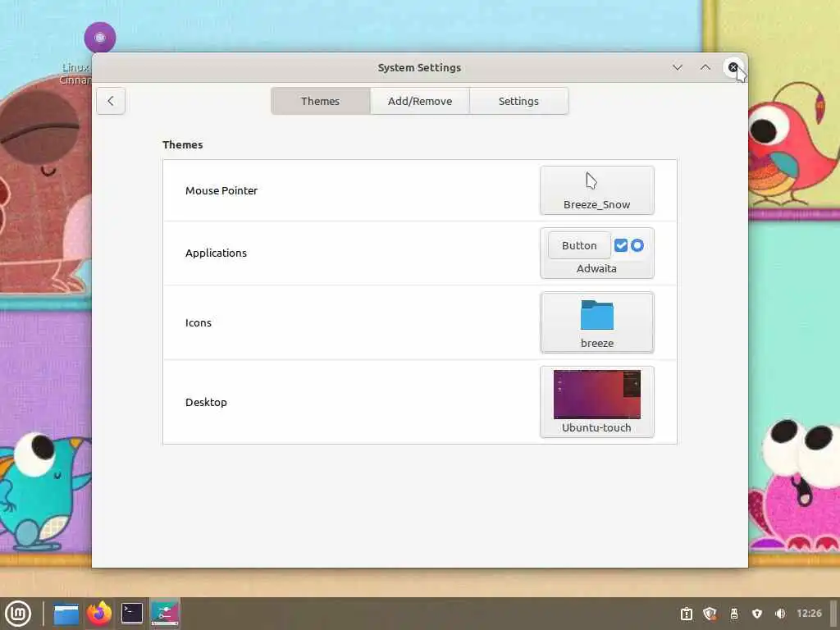Image resolution: width=840 pixels, height=630 pixels.
Task: Open the Linux Mint start menu
Action: 18,614
